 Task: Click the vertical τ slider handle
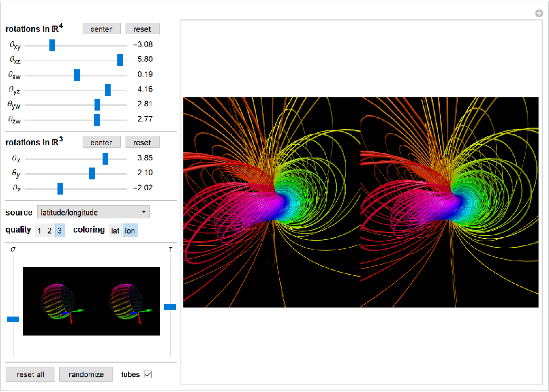[x=170, y=307]
